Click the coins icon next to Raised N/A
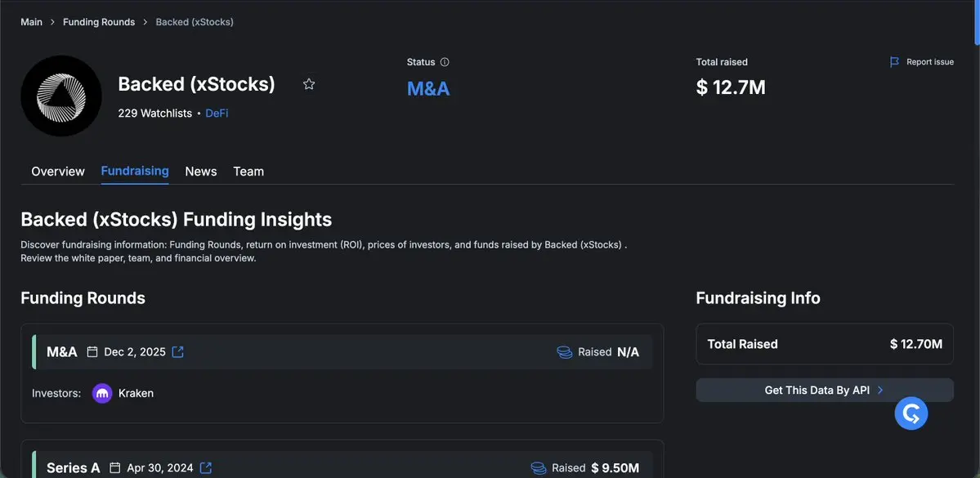 point(564,352)
